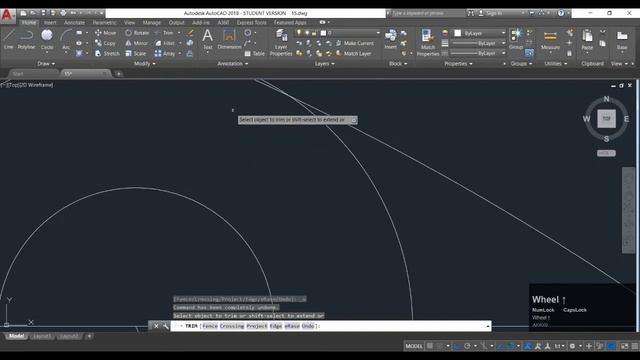Image resolution: width=640 pixels, height=360 pixels.
Task: Click the Stretch tool
Action: pos(107,53)
